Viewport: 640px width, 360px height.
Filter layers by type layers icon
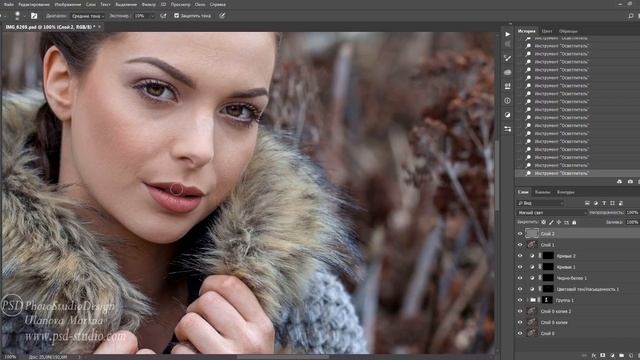604,203
